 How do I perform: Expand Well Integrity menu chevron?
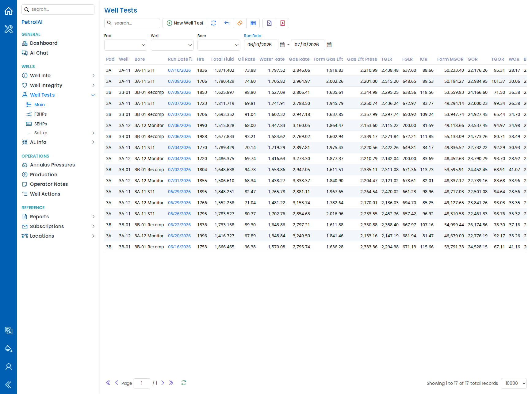pos(93,86)
